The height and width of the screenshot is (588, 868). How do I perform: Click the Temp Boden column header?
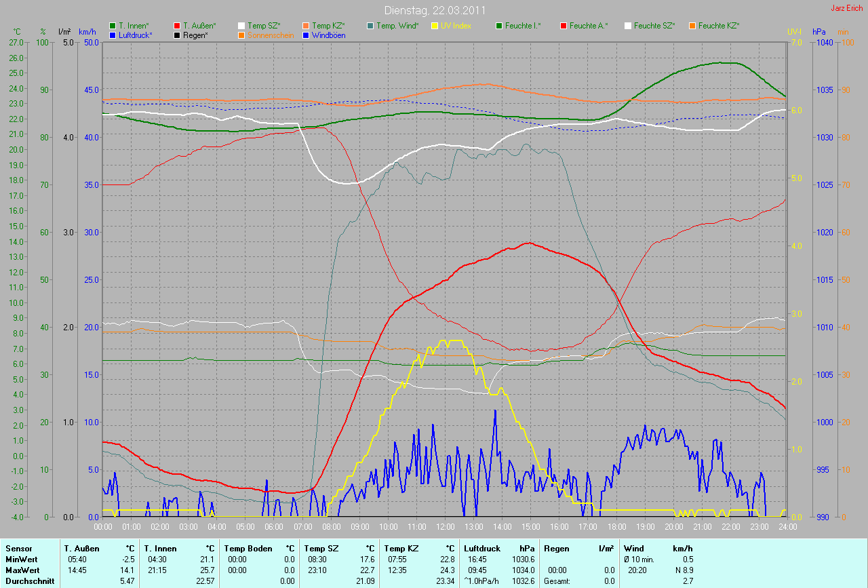point(248,548)
